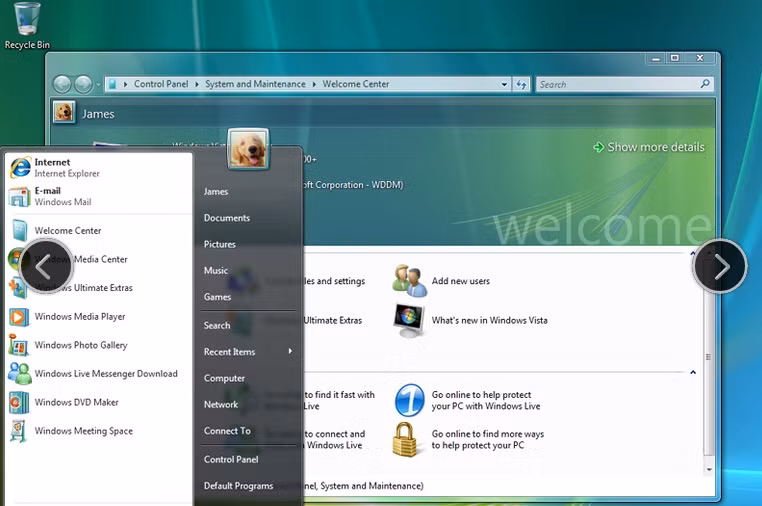Screen dimensions: 762x506
Task: Open the address bar history dropdown
Action: 504,84
